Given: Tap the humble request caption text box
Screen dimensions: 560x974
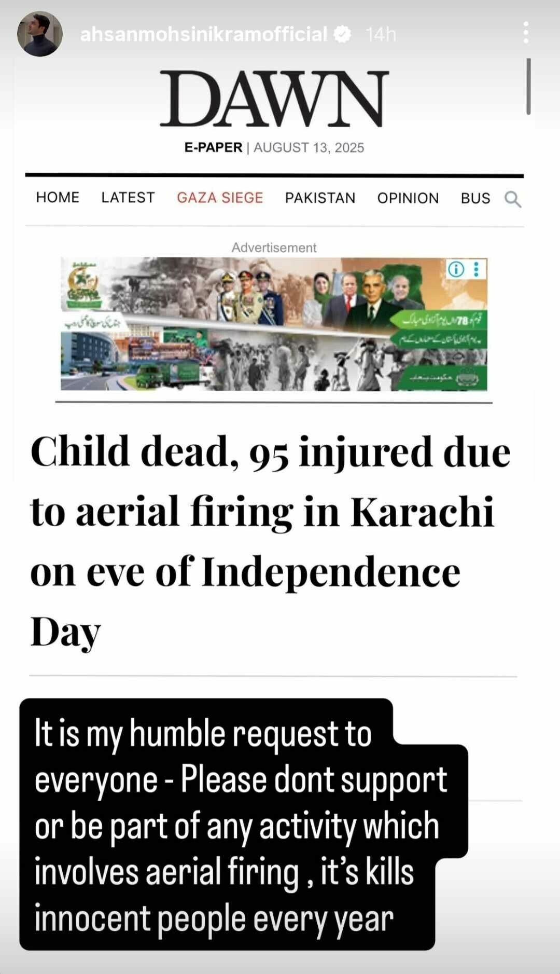Looking at the screenshot, I should 244,824.
